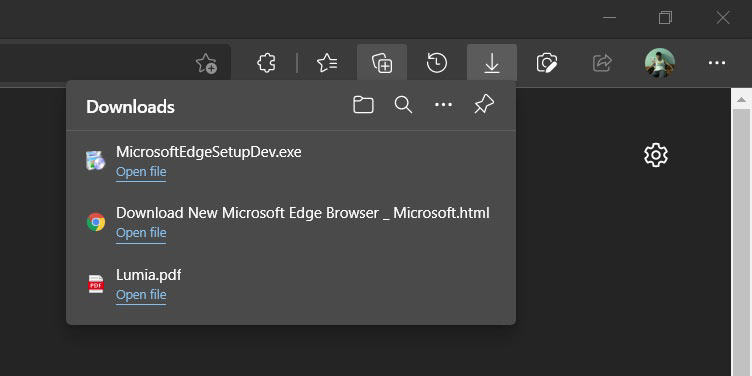This screenshot has width=752, height=376.
Task: Pin the Downloads panel
Action: 484,104
